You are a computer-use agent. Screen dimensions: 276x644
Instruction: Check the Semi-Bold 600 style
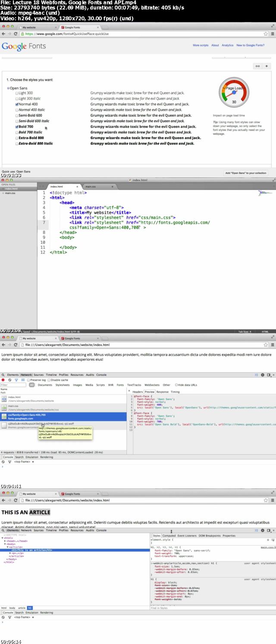click(17, 115)
